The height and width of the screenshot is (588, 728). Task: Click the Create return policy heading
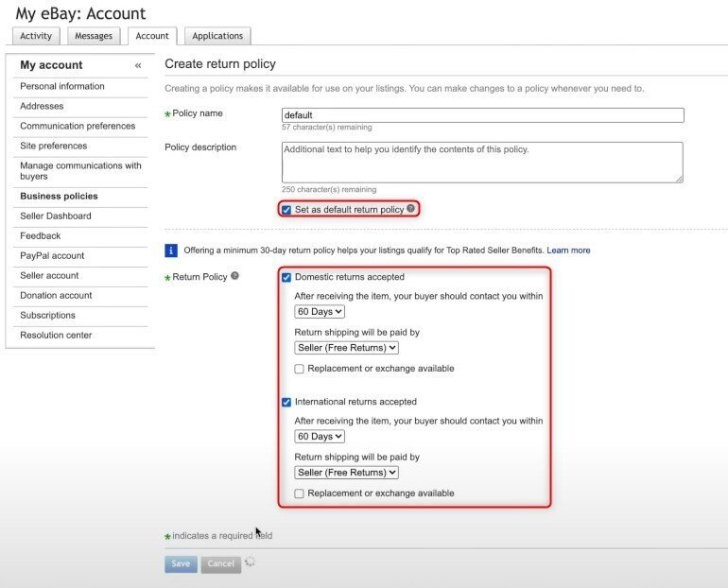(x=220, y=64)
